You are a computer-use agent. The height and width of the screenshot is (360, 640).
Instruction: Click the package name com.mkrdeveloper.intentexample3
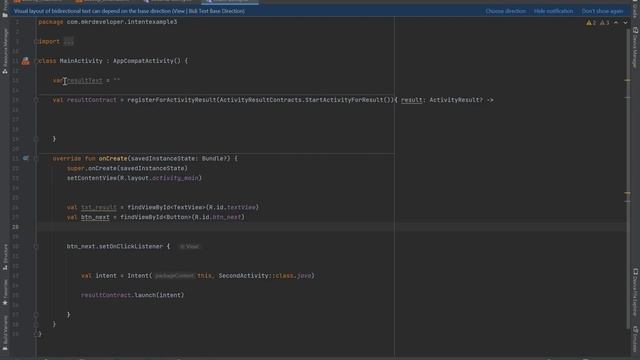pyautogui.click(x=122, y=22)
